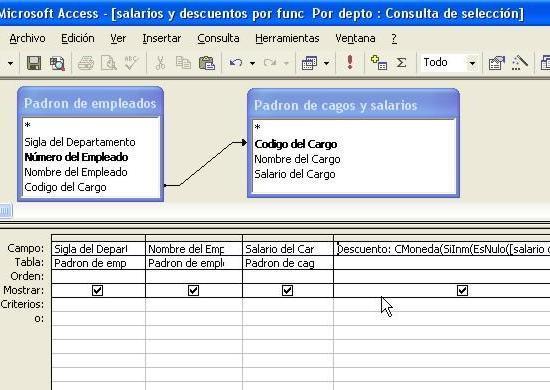Image resolution: width=550 pixels, height=390 pixels.
Task: Click the join line between the tables
Action: coord(206,164)
